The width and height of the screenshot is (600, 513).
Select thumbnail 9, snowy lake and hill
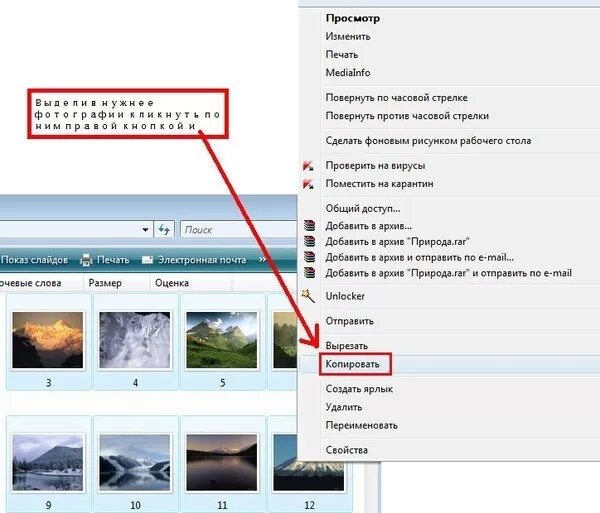(x=47, y=462)
